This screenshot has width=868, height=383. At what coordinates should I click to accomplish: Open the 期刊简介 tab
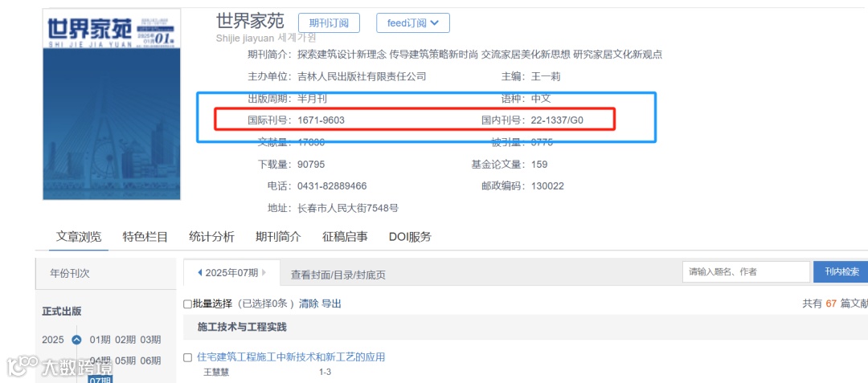click(x=278, y=237)
